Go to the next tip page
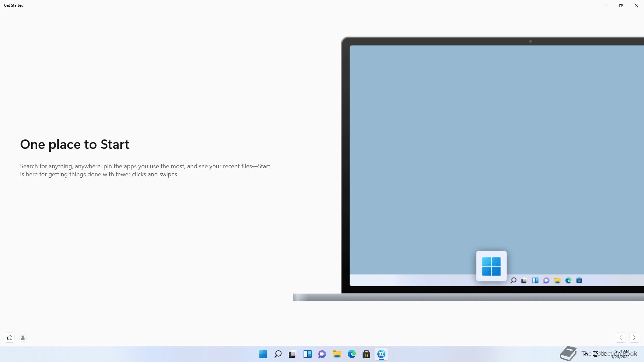The width and height of the screenshot is (644, 362). point(634,338)
